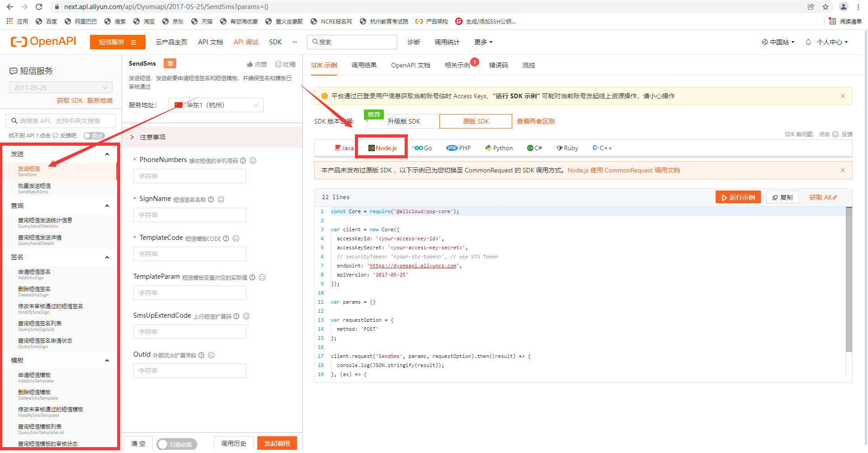
Task: Select 批量发送短信 in the sidebar
Action: 34,186
